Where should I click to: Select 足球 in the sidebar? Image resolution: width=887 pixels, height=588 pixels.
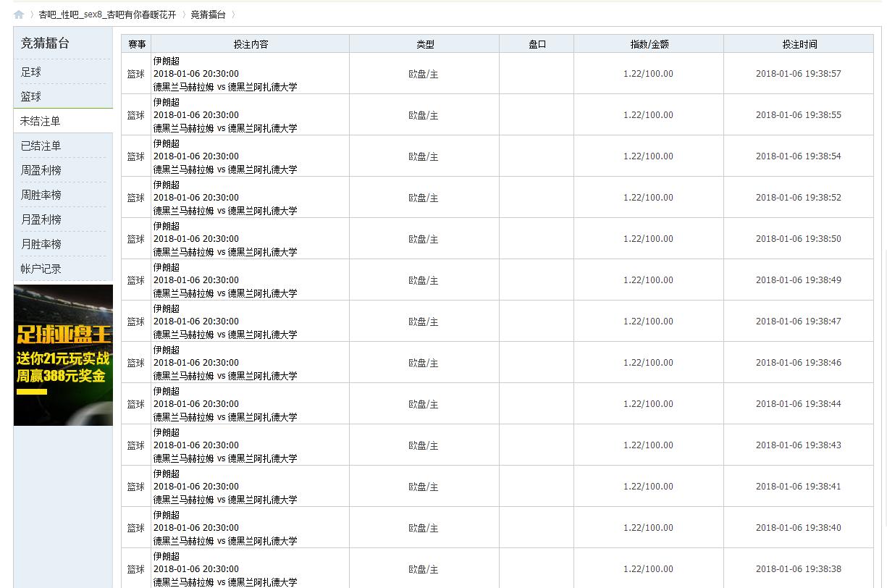[x=31, y=72]
